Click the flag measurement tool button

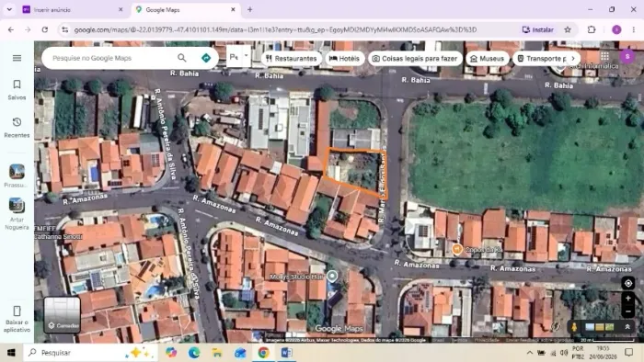pyautogui.click(x=234, y=57)
